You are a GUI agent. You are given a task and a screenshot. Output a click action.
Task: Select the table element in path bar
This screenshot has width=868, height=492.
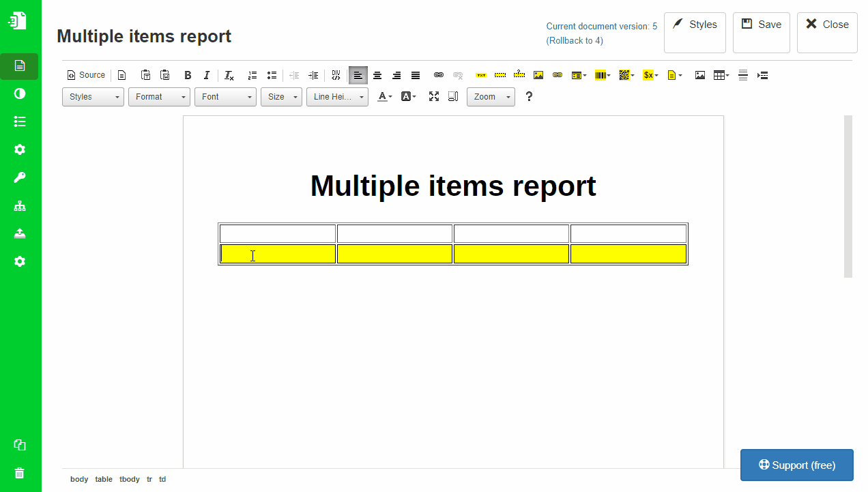104,479
